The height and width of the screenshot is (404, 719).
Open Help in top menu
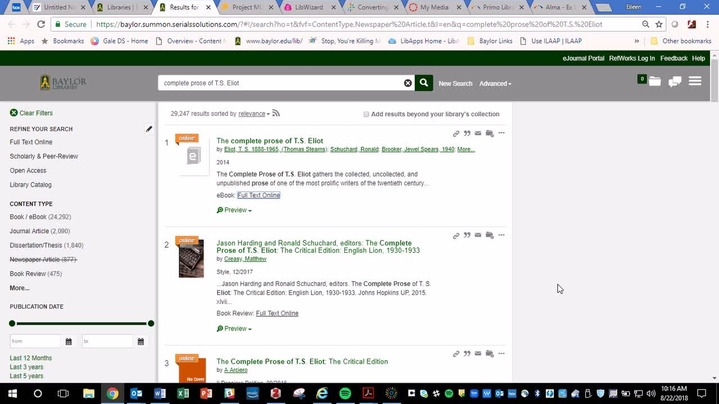[698, 58]
